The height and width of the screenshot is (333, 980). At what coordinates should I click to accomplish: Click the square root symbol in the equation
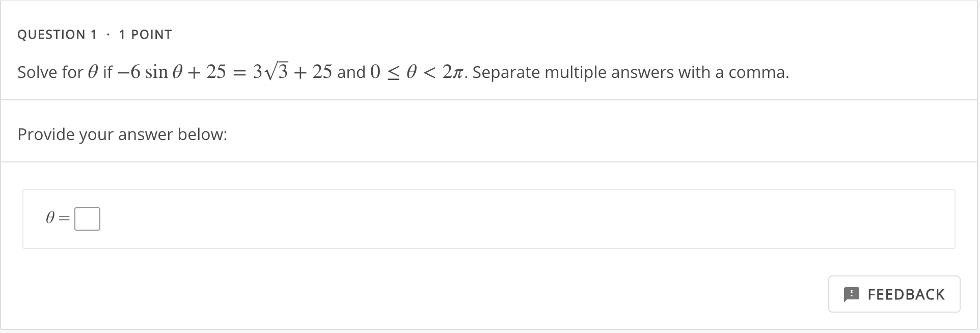[x=270, y=70]
